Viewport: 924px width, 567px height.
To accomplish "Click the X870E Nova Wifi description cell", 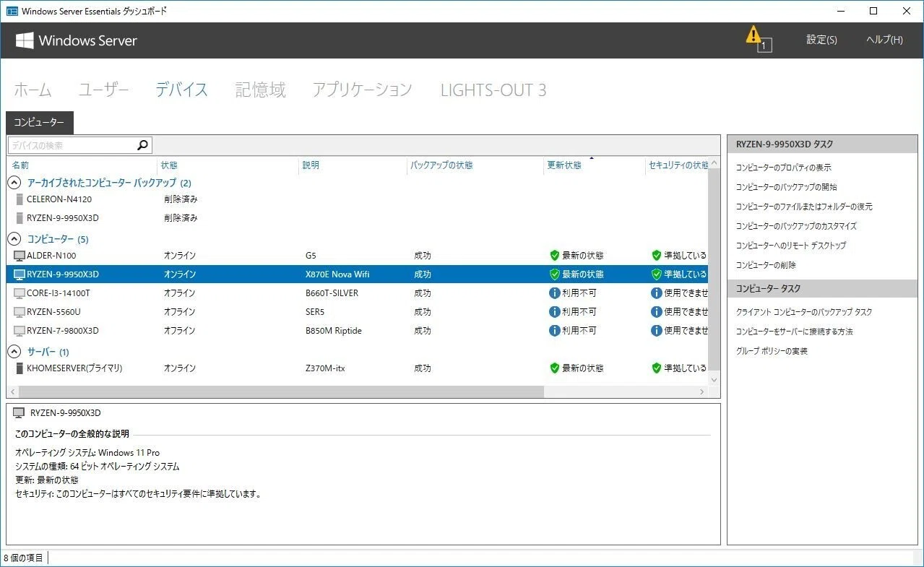I will pyautogui.click(x=338, y=274).
